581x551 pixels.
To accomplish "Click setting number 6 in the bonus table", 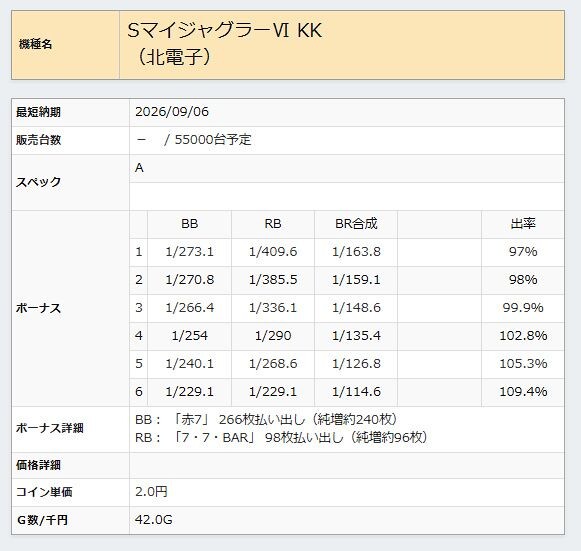I will click(x=139, y=392).
